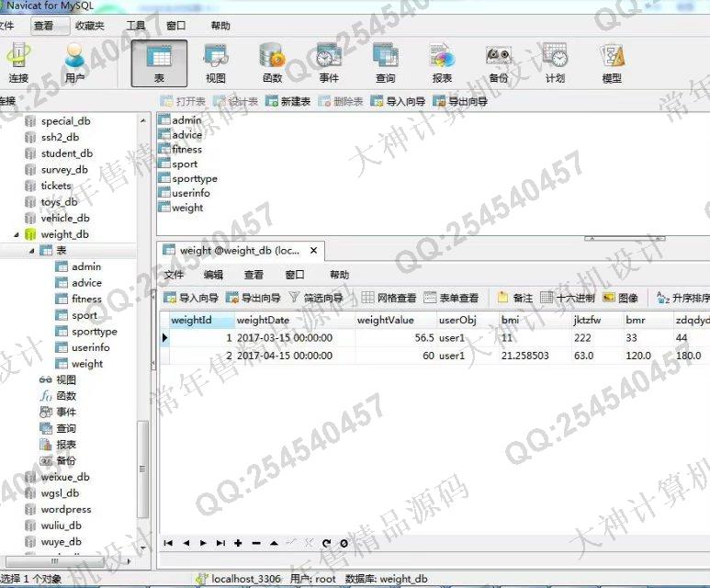Open the 视图 views toolbar icon
The width and height of the screenshot is (710, 588).
216,63
